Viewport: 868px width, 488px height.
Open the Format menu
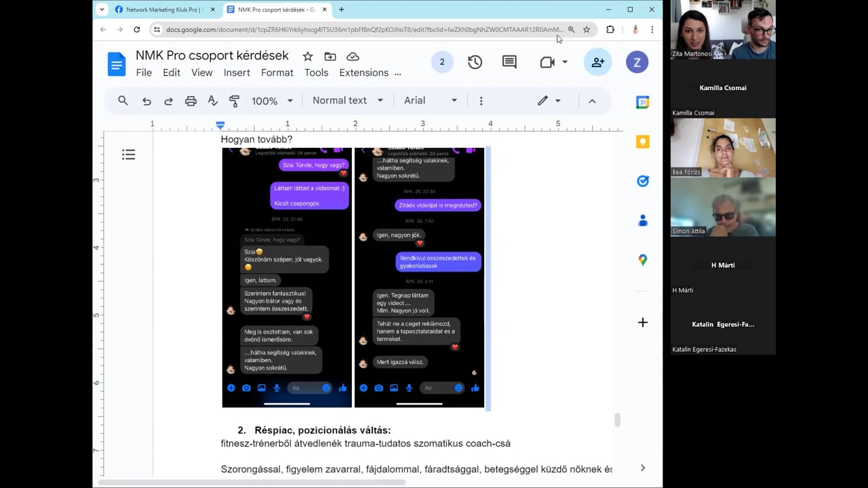tap(277, 73)
